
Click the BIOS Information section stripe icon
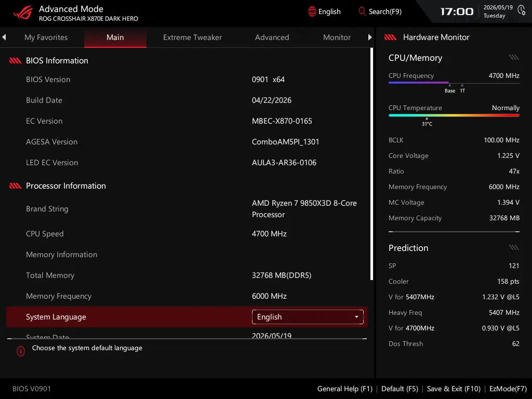(x=15, y=61)
